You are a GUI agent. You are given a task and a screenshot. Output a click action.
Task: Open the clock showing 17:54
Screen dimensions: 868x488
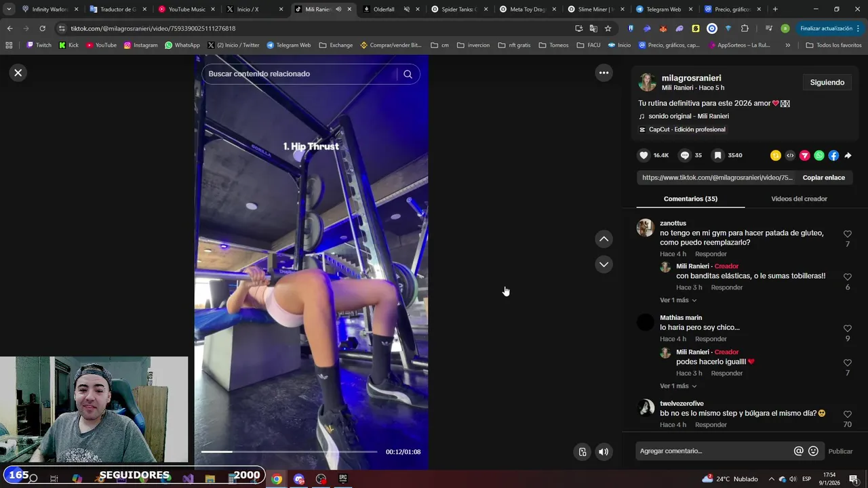[829, 479]
